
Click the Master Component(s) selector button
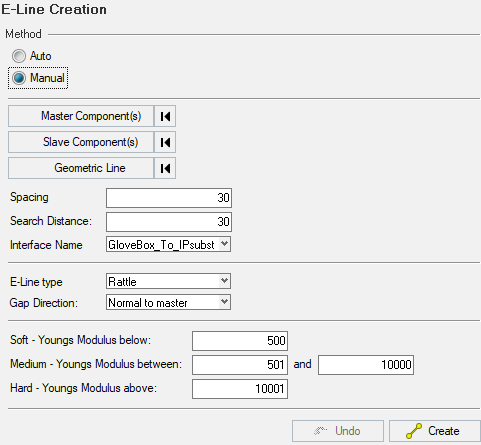[81, 116]
